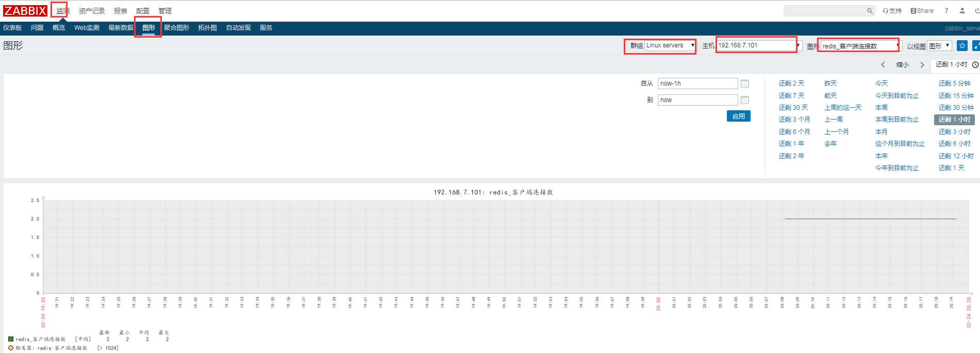The image size is (980, 353).
Task: Select the 还剩 30 天 time range
Action: point(793,108)
